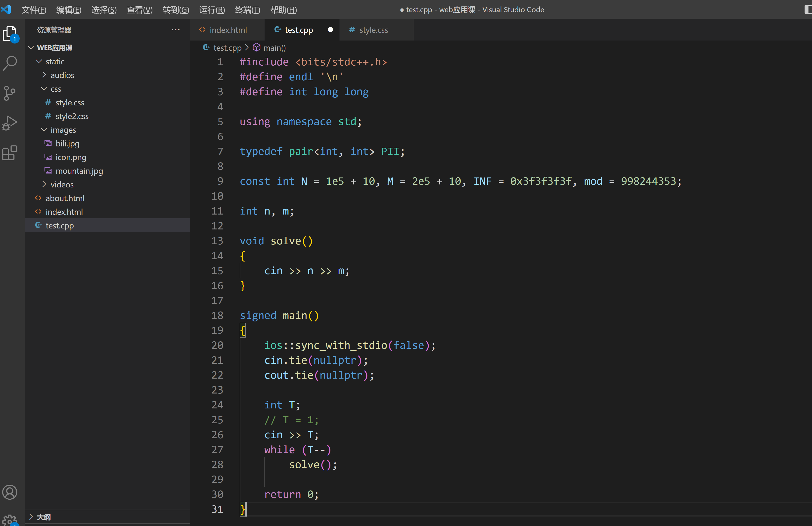Collapse the images folder
Image resolution: width=812 pixels, height=526 pixels.
click(x=44, y=130)
